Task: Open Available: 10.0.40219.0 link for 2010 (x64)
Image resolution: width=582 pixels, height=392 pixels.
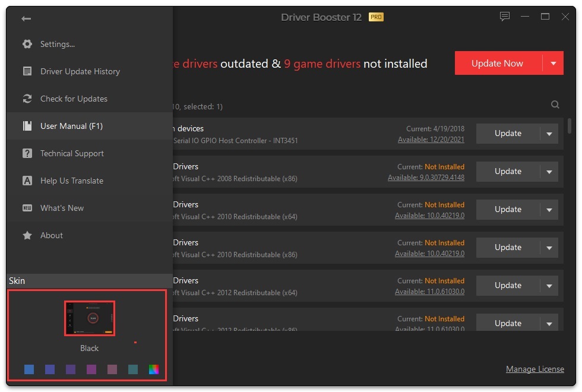Action: point(429,215)
